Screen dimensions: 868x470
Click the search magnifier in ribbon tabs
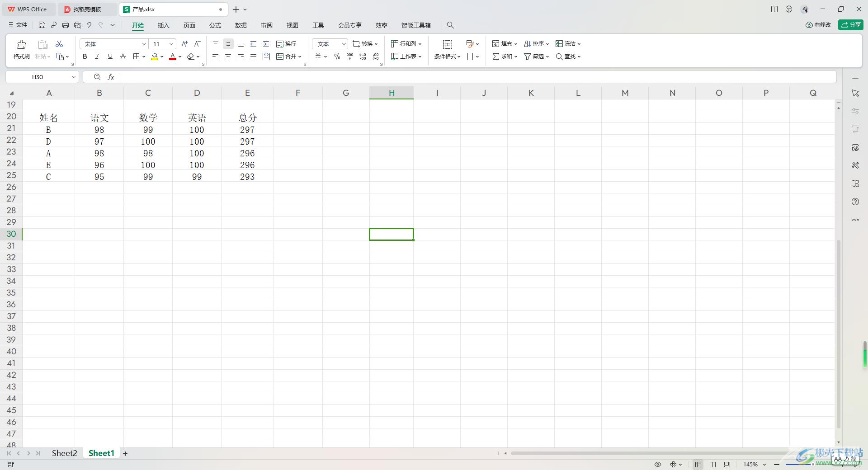(450, 25)
